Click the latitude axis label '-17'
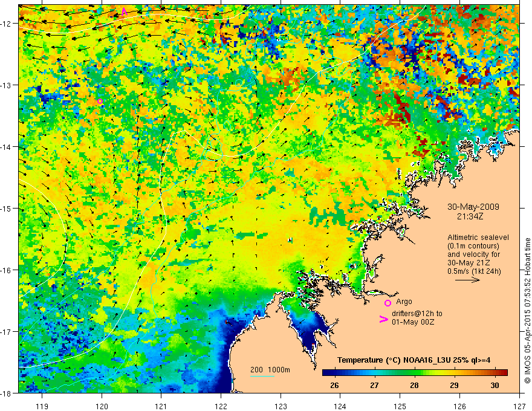Image resolution: width=532 pixels, height=411 pixels. tap(6, 332)
